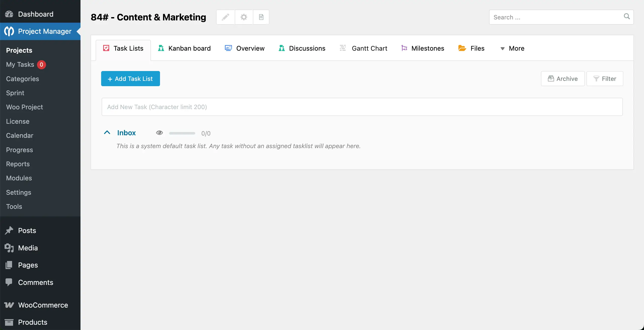Select the Discussions icon

(x=281, y=48)
